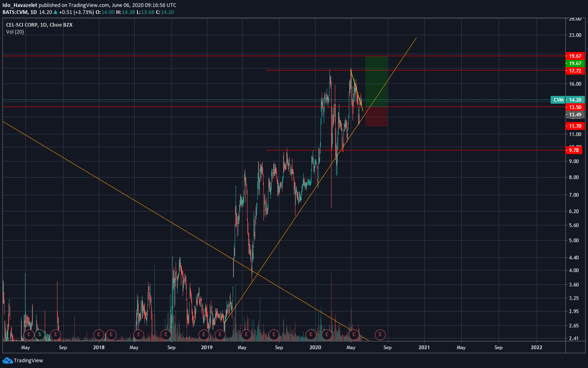Image resolution: width=588 pixels, height=368 pixels.
Task: Click the BATS:CVM, 1D symbol header text
Action: [20, 12]
